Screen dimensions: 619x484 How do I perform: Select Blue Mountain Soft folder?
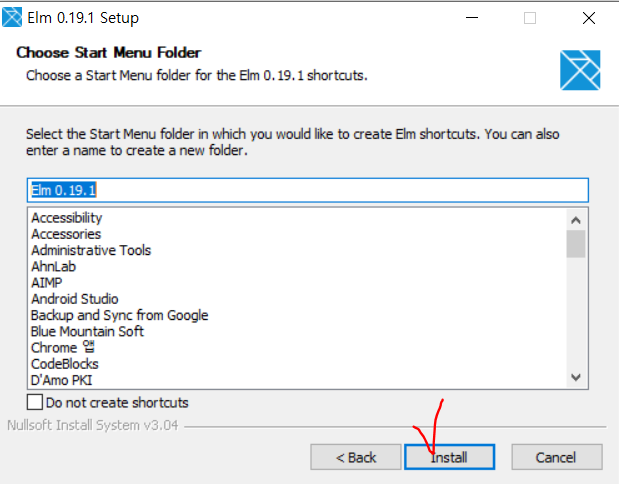[88, 331]
